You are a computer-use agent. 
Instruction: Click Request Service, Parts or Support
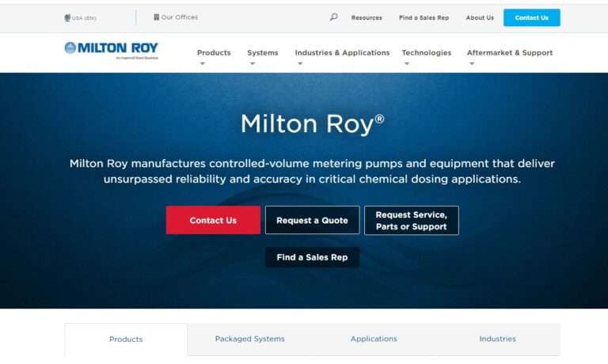411,221
